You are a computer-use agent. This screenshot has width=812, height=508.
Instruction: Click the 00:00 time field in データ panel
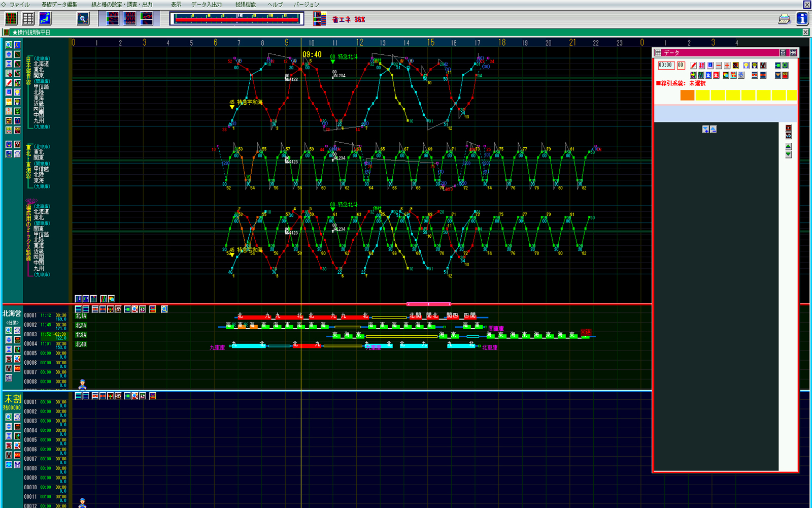pyautogui.click(x=666, y=66)
